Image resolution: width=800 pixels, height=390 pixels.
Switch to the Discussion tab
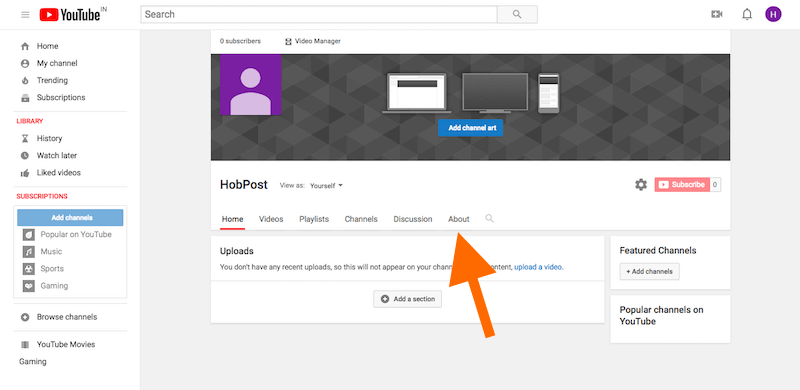[413, 219]
